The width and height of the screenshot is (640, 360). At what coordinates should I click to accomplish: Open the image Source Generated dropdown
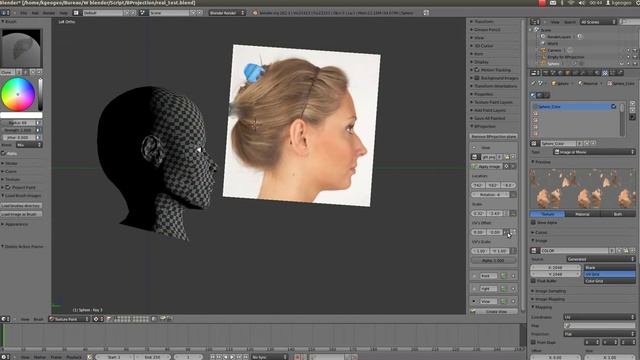point(601,259)
